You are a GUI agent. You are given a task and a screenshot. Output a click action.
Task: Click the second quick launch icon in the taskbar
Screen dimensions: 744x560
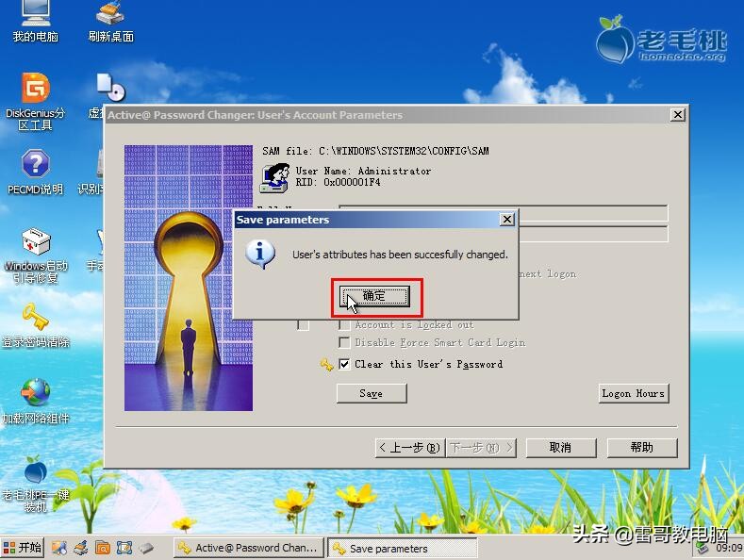[x=81, y=548]
